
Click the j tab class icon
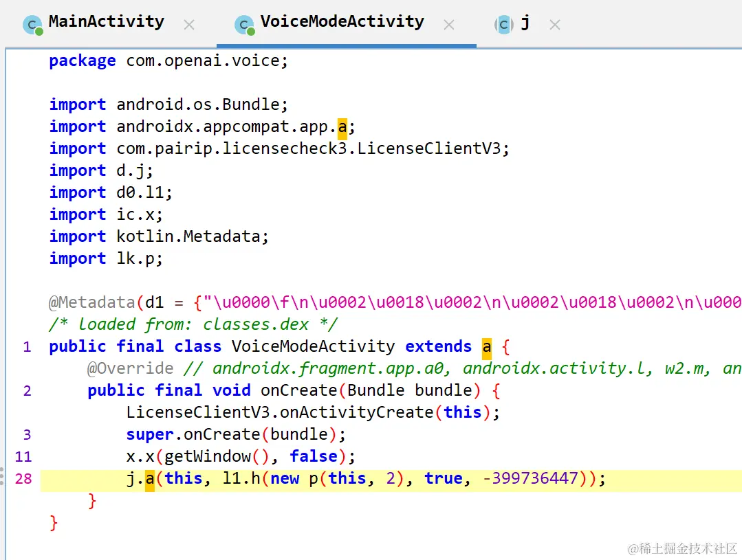point(504,25)
